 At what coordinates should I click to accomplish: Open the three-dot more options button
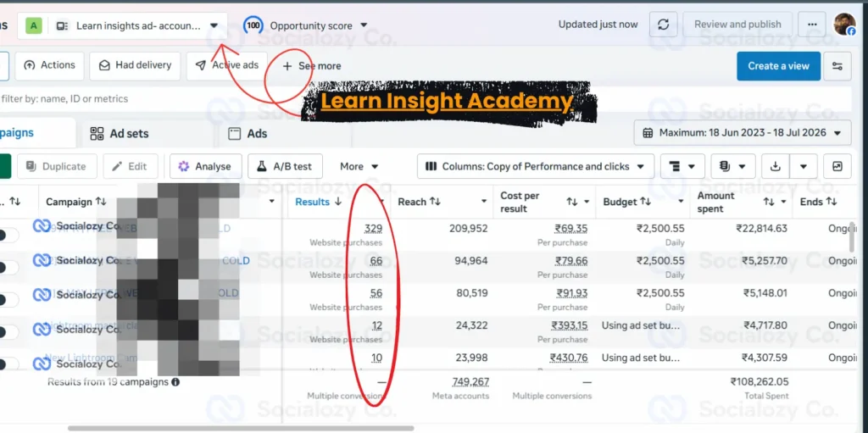[x=812, y=25]
